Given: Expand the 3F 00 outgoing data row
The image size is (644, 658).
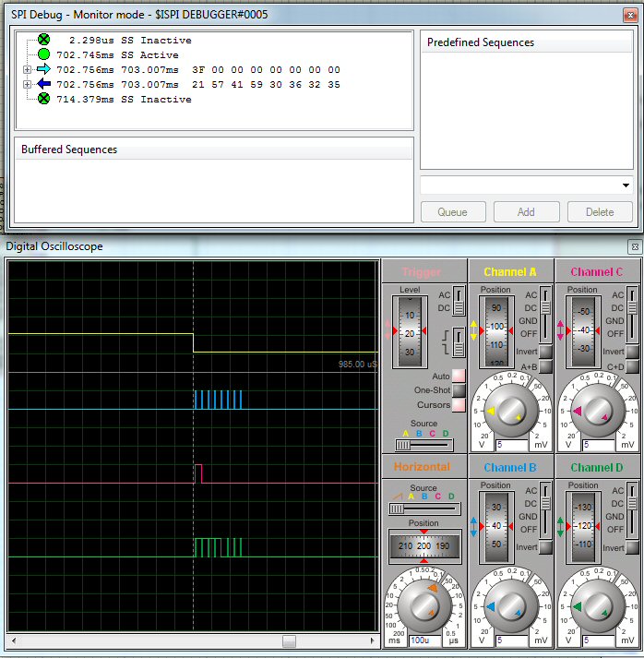Looking at the screenshot, I should pos(27,70).
